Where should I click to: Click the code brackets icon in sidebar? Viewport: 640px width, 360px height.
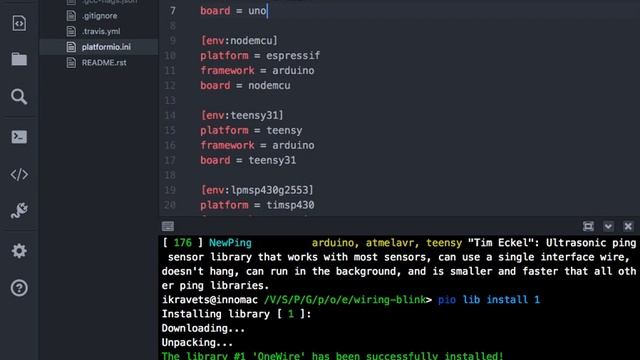[x=19, y=174]
